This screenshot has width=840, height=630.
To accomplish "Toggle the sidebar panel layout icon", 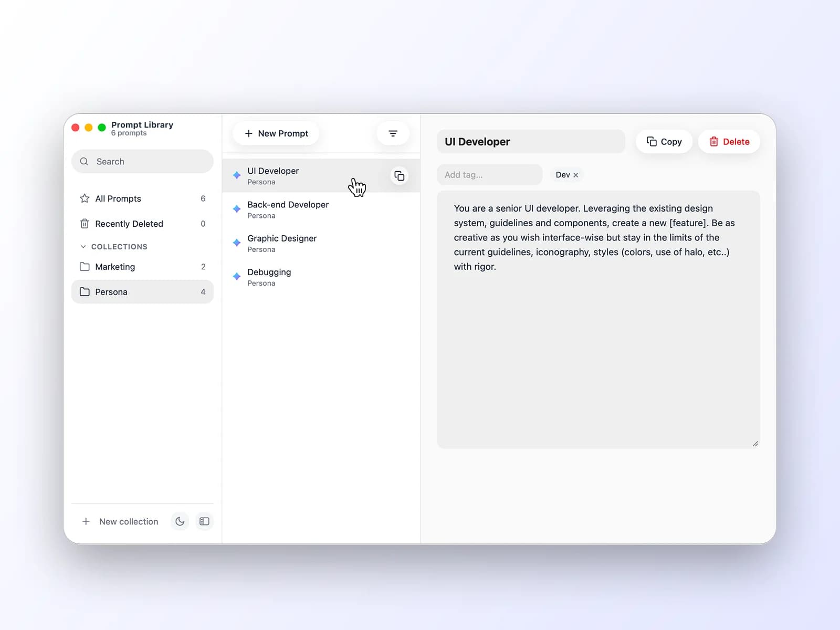I will click(x=204, y=521).
